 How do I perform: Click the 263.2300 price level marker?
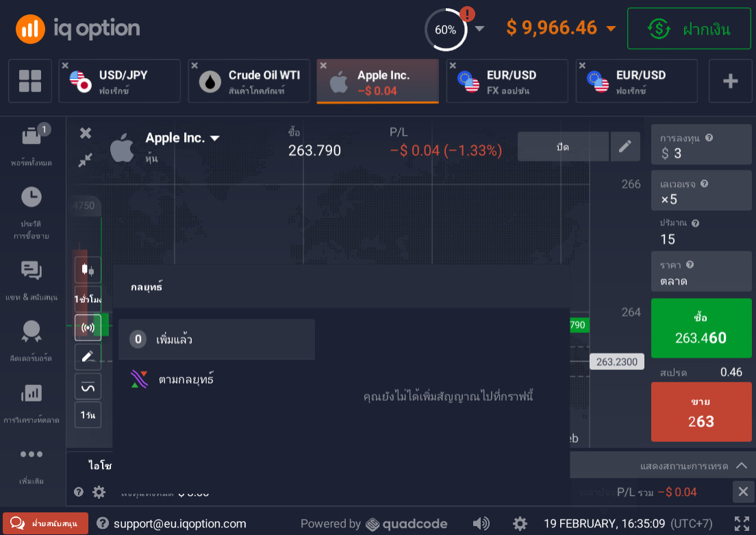click(617, 362)
